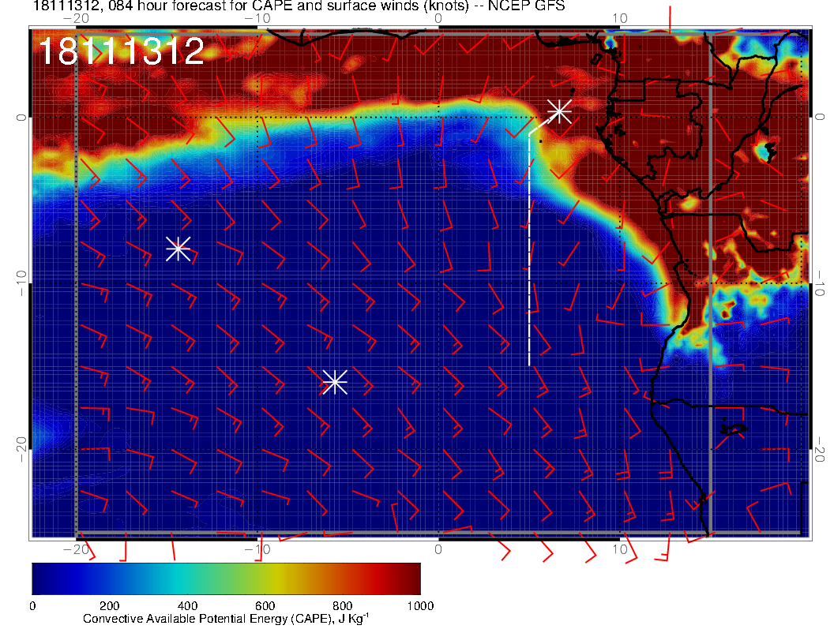Pick the dark red end of the CAPE colorbar
This screenshot has height=644, width=834.
coord(412,578)
